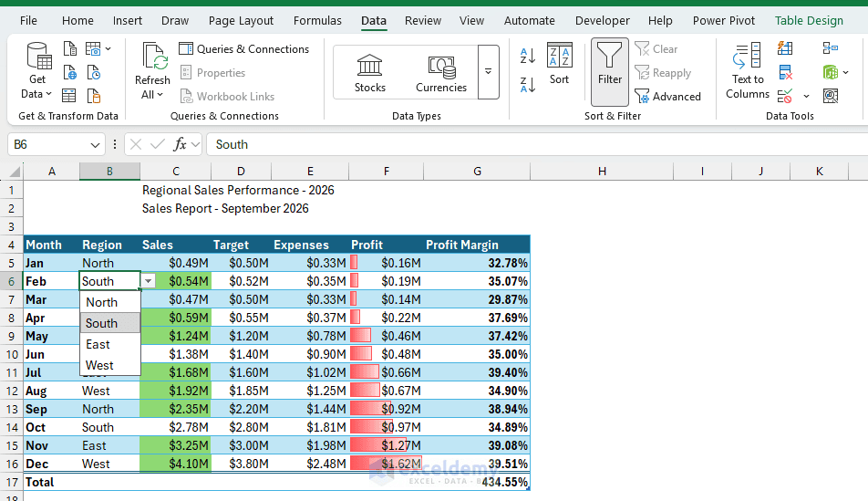Toggle the Filter button
This screenshot has height=501, width=868.
(x=609, y=71)
